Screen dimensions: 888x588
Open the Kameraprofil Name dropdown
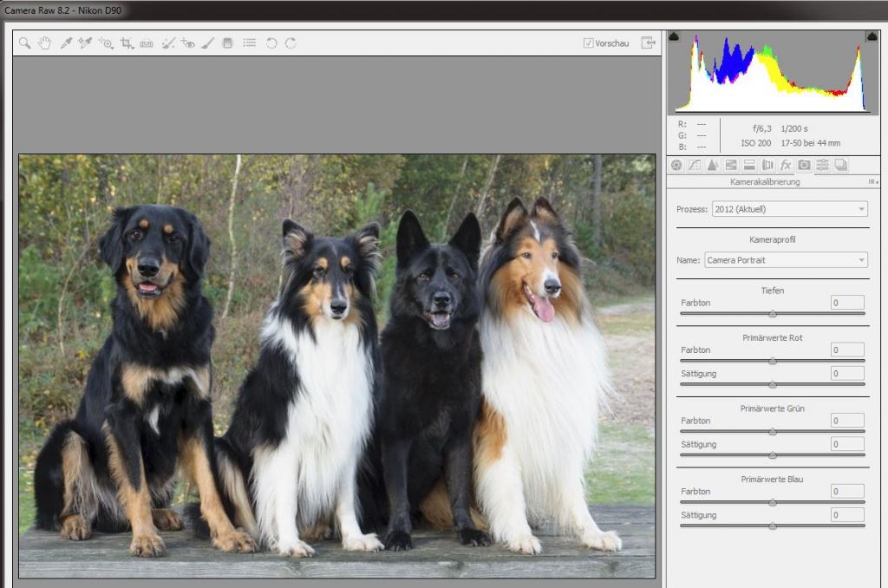coord(786,260)
